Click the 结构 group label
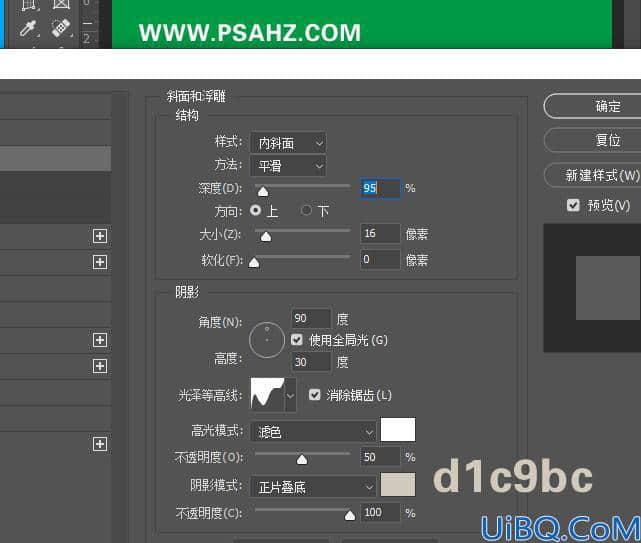The image size is (641, 543). [x=187, y=116]
